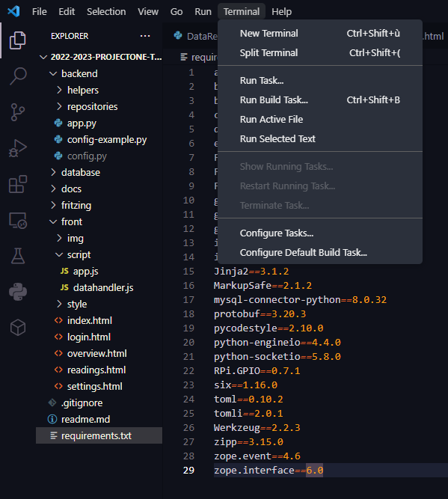This screenshot has height=499, width=448.
Task: Choose Run Selected Text
Action: click(x=320, y=138)
